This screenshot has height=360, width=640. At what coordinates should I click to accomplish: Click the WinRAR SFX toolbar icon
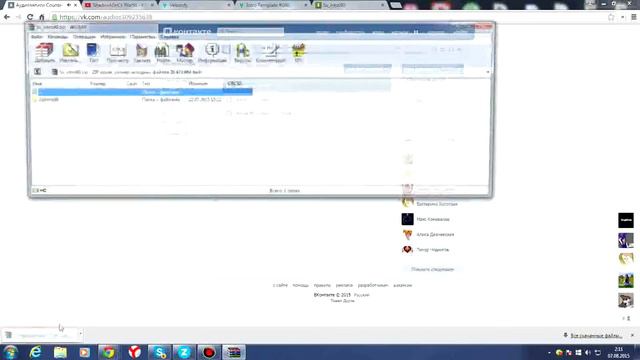click(298, 53)
